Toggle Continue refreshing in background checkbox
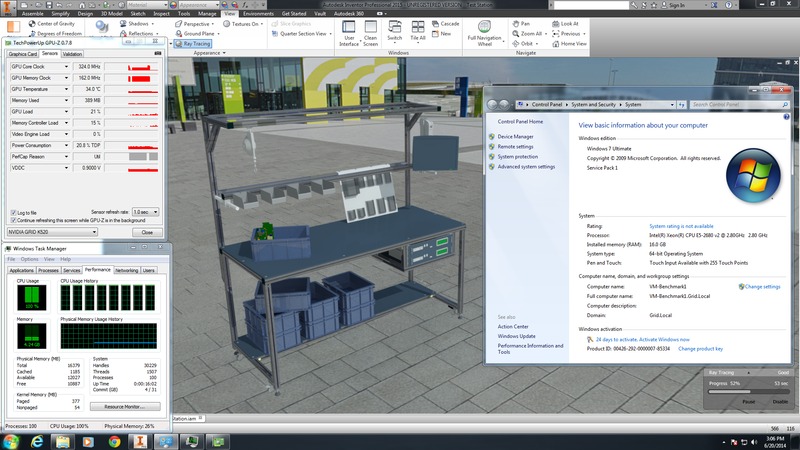800x450 pixels. click(x=11, y=220)
